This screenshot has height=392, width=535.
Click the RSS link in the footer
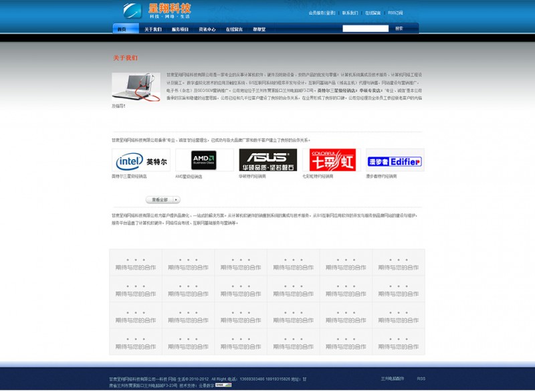point(421,379)
